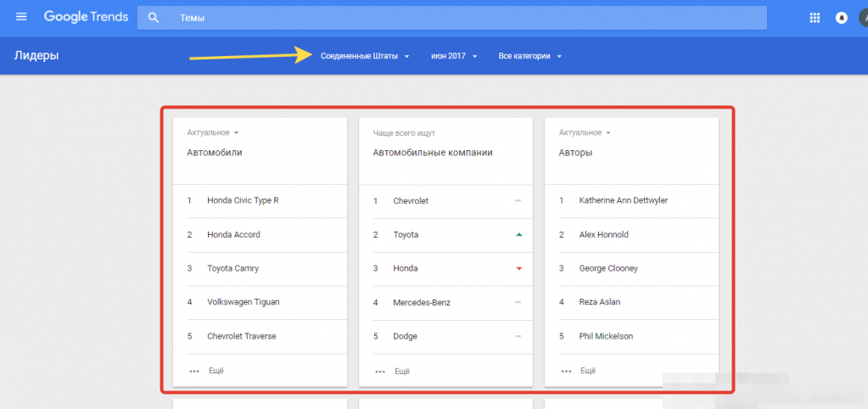The width and height of the screenshot is (868, 409).
Task: Click unchanged-rank dash beside Chevrolet
Action: point(518,201)
